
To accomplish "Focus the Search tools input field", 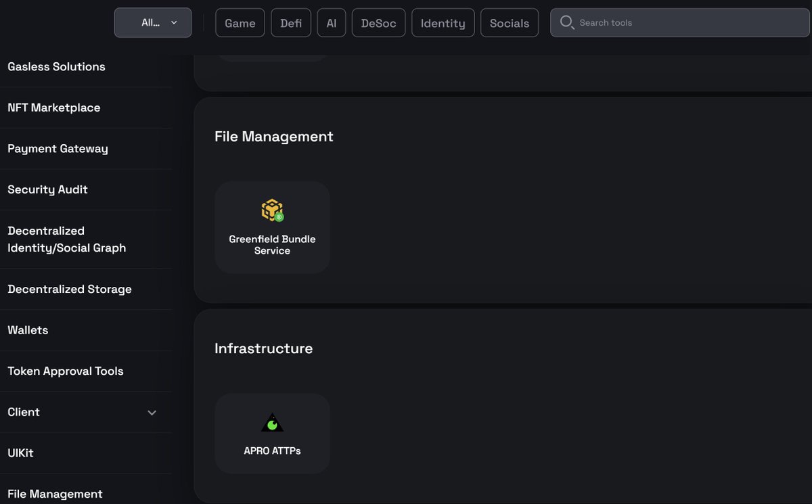I will pyautogui.click(x=680, y=22).
